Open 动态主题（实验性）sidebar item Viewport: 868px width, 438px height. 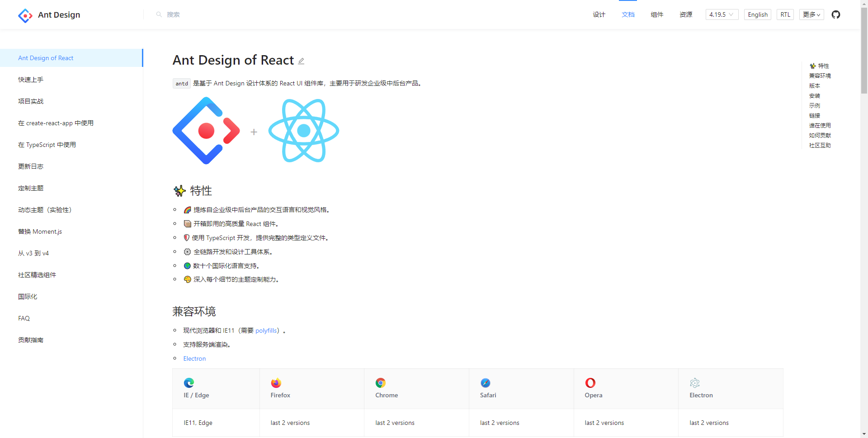71,210
